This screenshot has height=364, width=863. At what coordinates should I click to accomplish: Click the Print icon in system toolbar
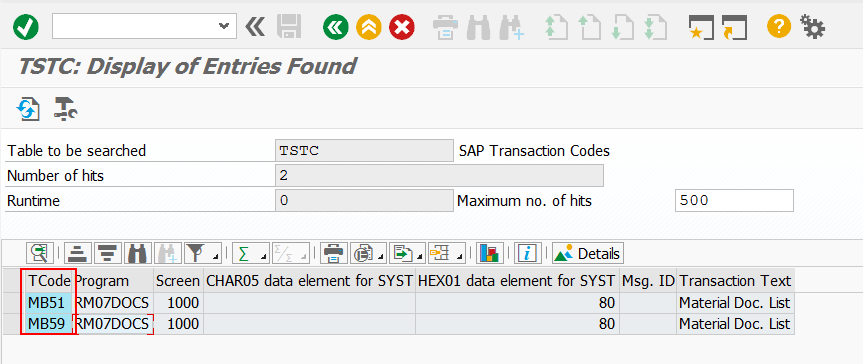click(445, 27)
